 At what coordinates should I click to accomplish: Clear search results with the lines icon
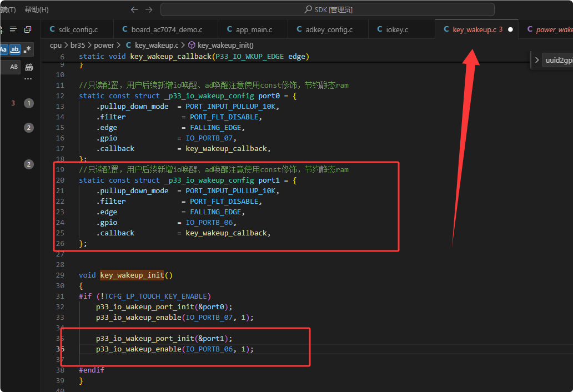tap(13, 29)
